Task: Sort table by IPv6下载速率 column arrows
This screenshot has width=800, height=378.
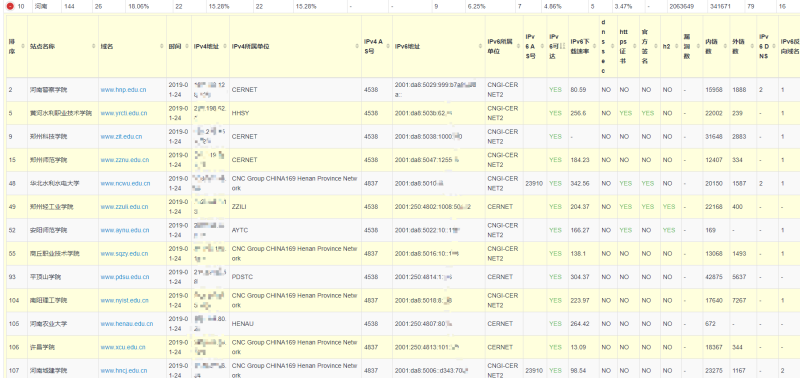Action: click(594, 46)
